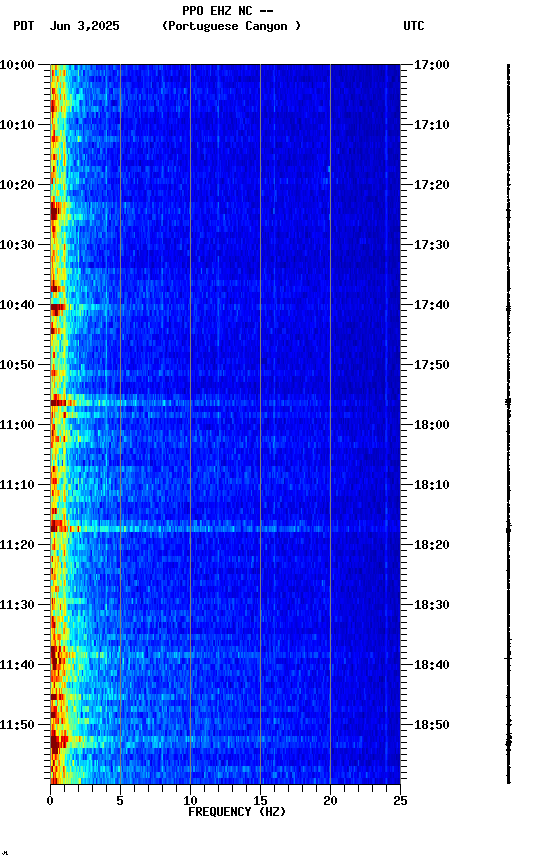Click the '5' frequency axis tick label
Image resolution: width=552 pixels, height=864 pixels.
coord(120,801)
